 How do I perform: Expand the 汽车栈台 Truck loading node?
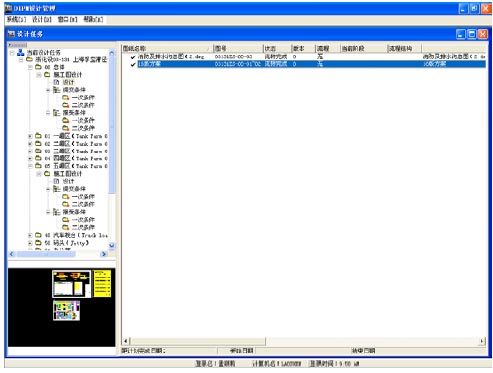point(30,235)
